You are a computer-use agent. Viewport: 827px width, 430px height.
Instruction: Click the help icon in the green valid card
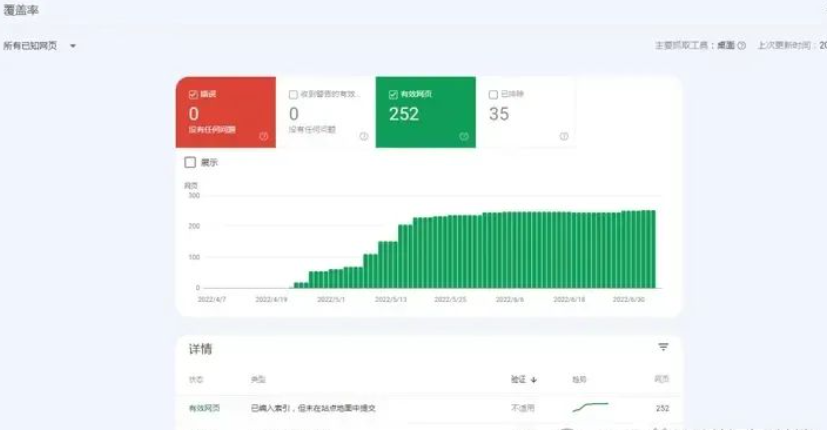tap(464, 136)
